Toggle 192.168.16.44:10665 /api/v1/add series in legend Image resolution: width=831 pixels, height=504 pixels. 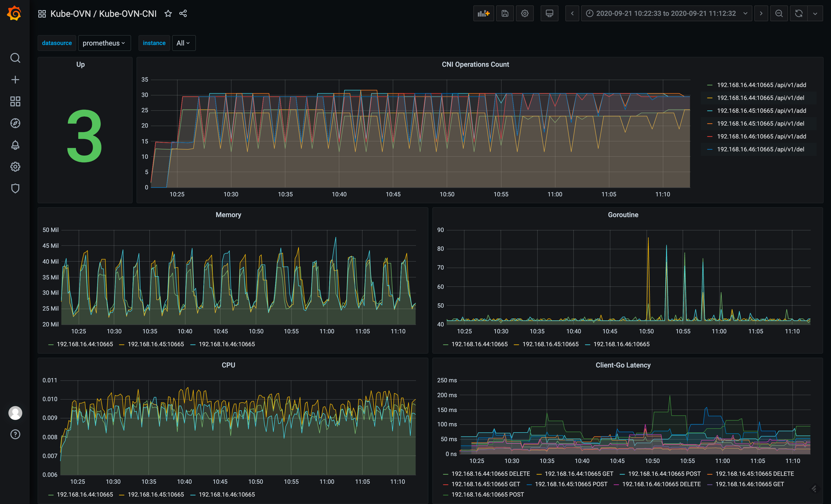(x=761, y=85)
